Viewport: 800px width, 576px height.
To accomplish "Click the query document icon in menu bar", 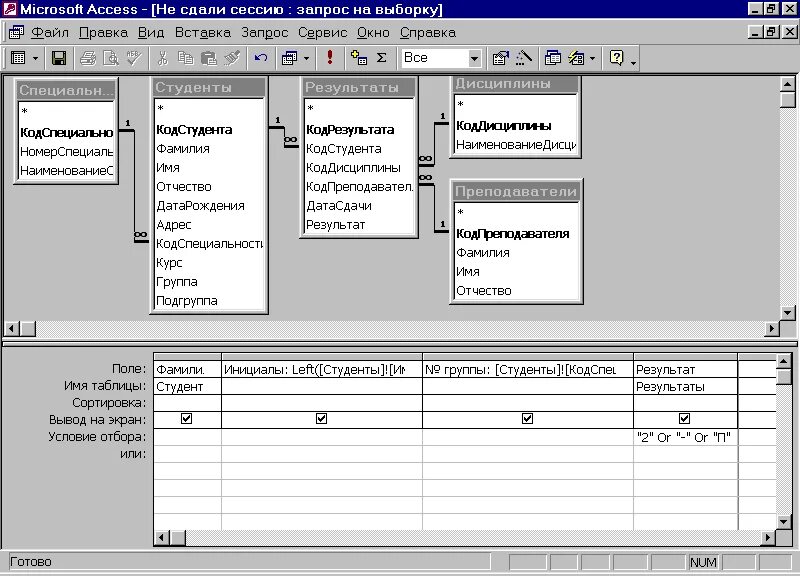I will [16, 32].
